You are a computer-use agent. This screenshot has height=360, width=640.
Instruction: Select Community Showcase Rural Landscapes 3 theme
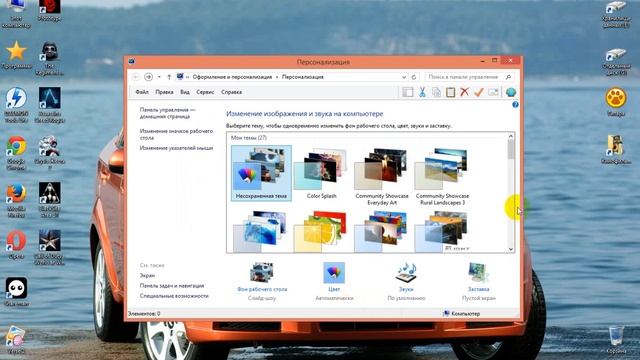pos(442,176)
